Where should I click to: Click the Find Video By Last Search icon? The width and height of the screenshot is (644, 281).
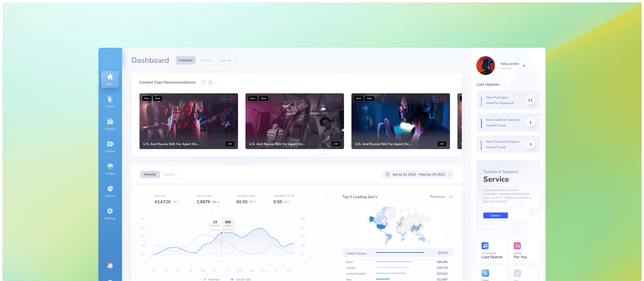pos(485,246)
